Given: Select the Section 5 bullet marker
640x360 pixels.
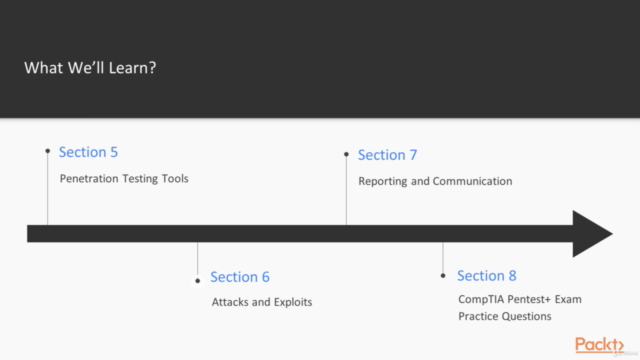Looking at the screenshot, I should [48, 151].
